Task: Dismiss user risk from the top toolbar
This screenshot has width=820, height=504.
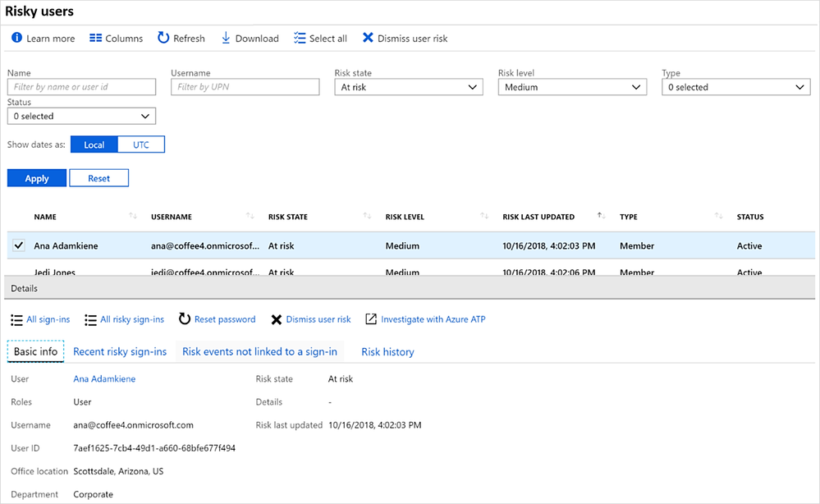Action: pyautogui.click(x=405, y=39)
